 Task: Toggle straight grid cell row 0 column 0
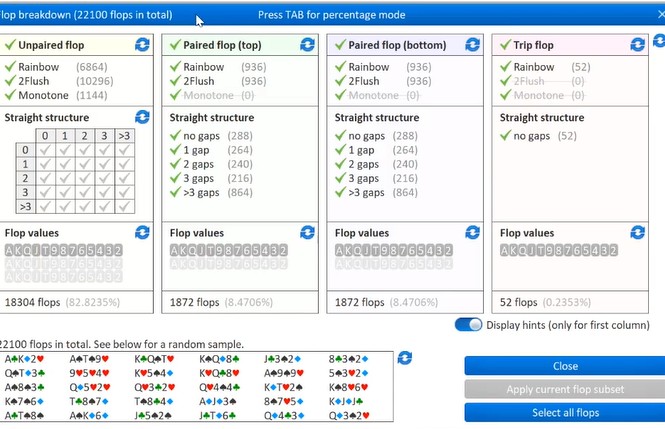pos(45,150)
